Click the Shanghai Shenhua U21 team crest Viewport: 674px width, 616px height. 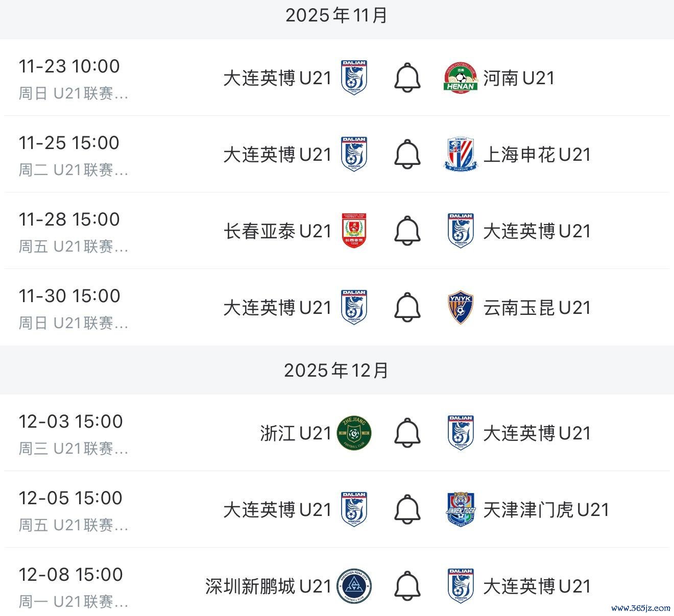(460, 154)
